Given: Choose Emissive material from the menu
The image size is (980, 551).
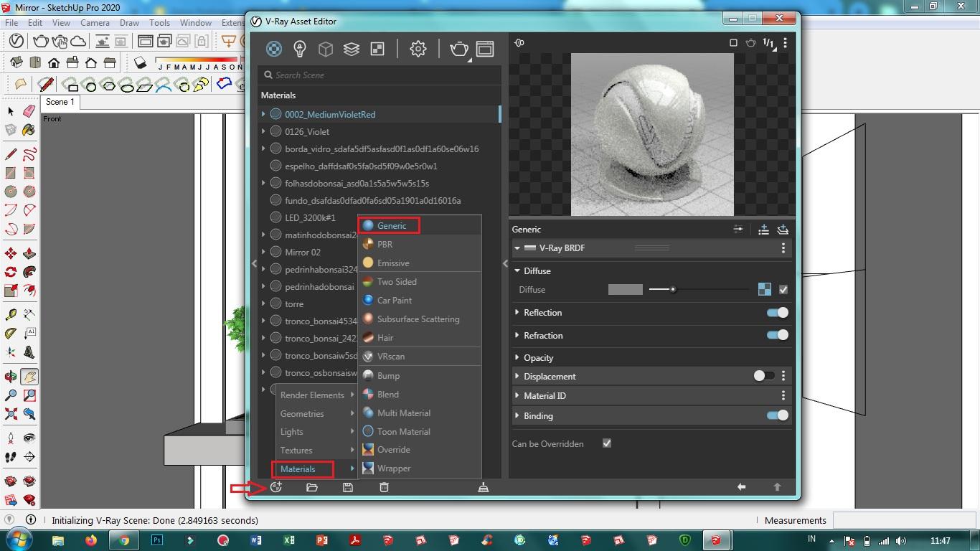Looking at the screenshot, I should (x=393, y=263).
